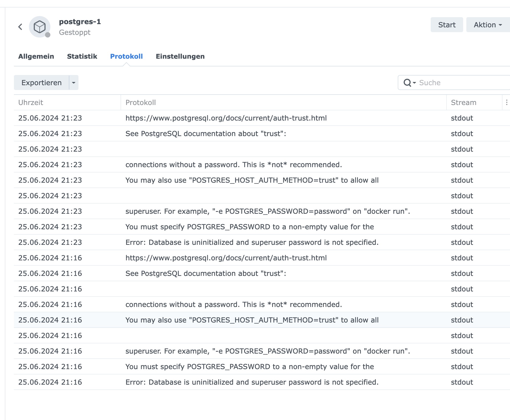Viewport: 510px width, 420px height.
Task: Select 21:23 POSTGRES_HOST_AUTH_METHOD=trust row
Action: pyautogui.click(x=262, y=180)
